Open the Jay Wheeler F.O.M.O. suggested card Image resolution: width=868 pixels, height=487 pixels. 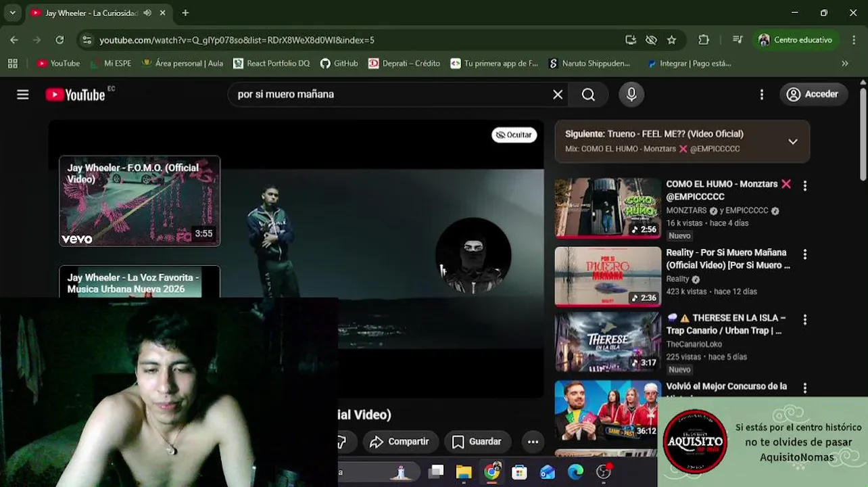click(139, 201)
